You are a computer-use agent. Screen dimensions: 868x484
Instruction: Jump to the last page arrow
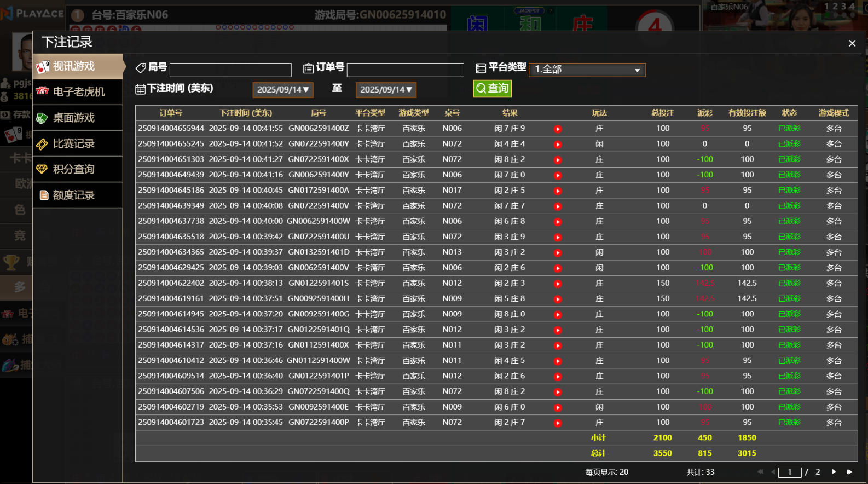tap(849, 472)
